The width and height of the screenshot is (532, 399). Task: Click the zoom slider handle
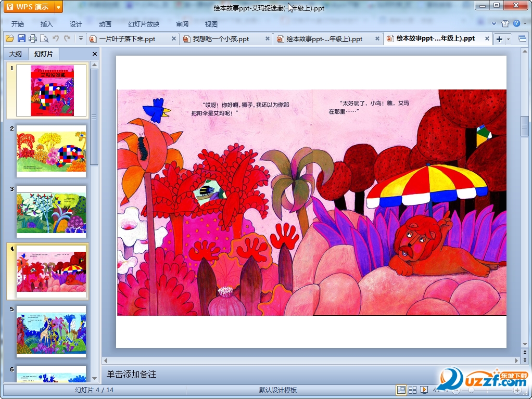click(x=471, y=391)
